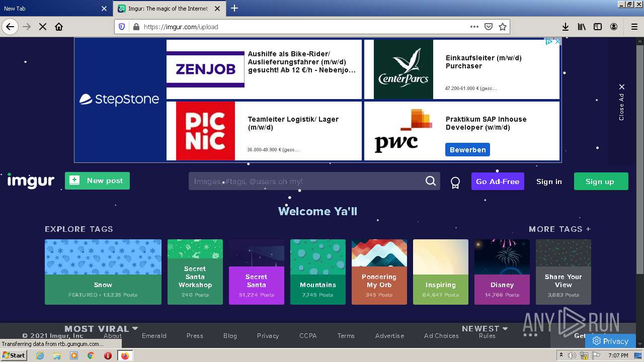Screen dimensions: 644x362
Task: Open the Picnic Teamleiter Logistik ad
Action: (264, 131)
